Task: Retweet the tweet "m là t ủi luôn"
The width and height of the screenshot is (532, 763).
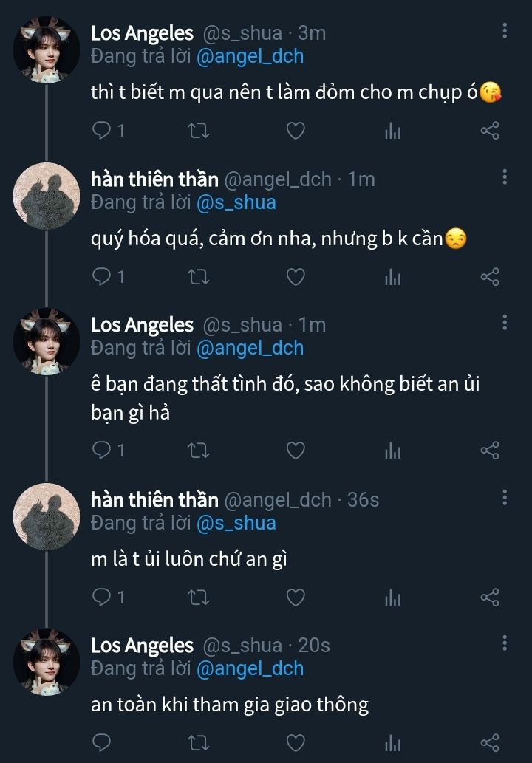Action: pos(199,597)
